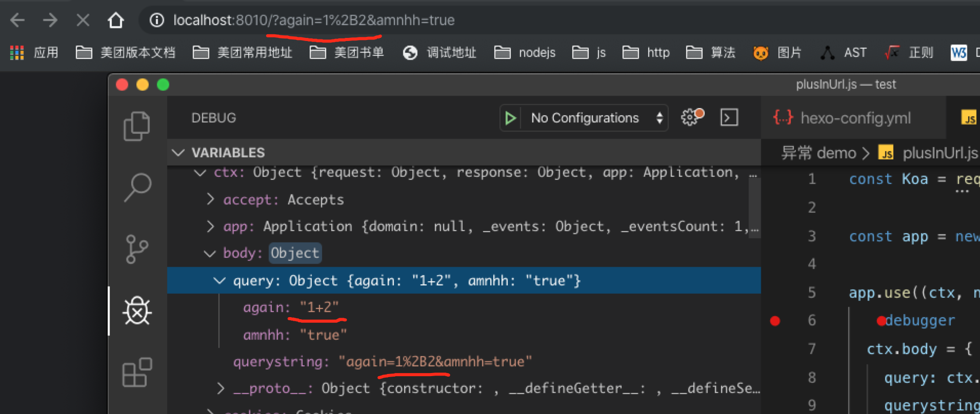Open the Explorer view in activity bar

pos(136,126)
